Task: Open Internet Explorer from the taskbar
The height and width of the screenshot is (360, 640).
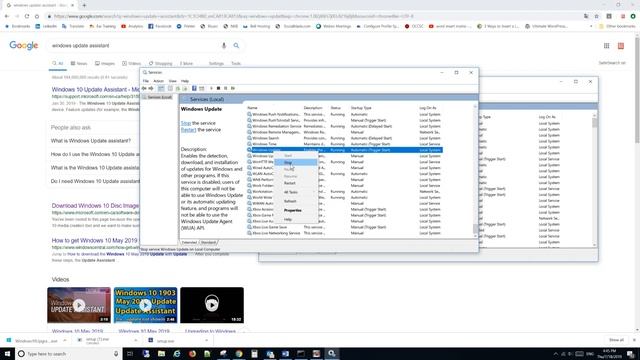Action: pyautogui.click(x=177, y=353)
